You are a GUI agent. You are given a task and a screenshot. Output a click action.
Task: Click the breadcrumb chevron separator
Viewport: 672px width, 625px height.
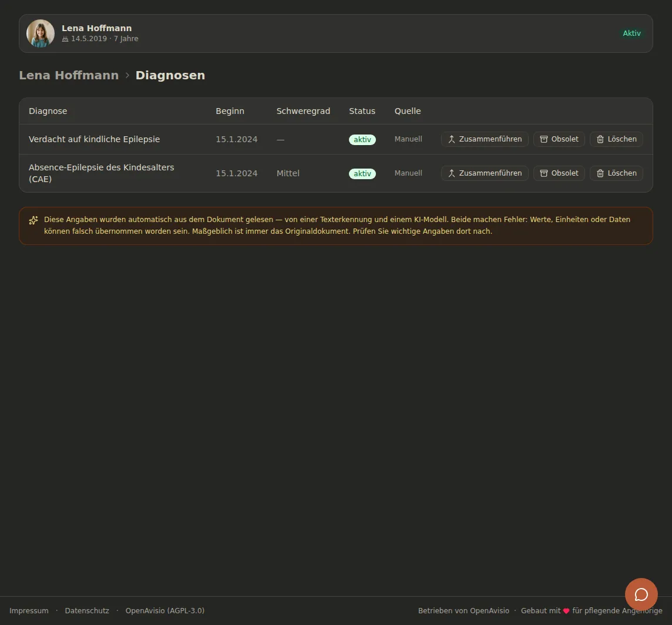pos(127,75)
